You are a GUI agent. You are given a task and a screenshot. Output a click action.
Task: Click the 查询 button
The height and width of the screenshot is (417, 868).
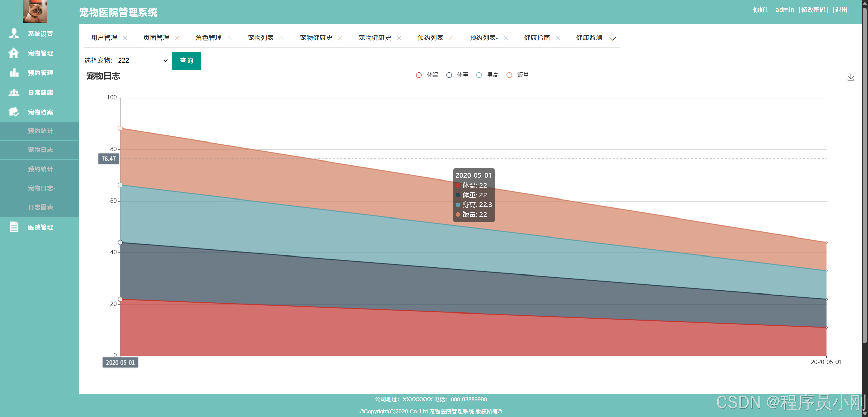186,61
